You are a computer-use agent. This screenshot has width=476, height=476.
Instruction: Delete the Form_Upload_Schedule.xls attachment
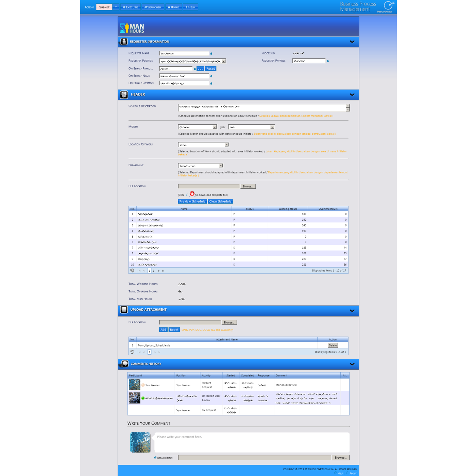click(333, 345)
